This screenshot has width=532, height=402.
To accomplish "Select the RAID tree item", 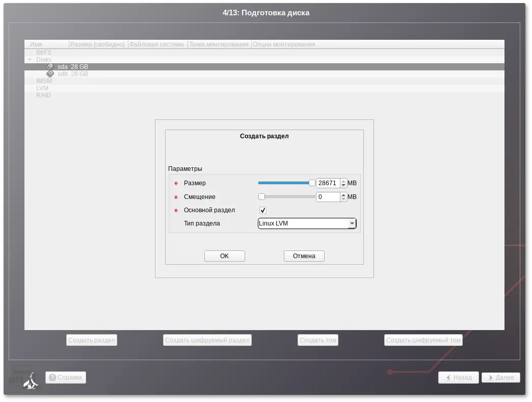I will [43, 95].
